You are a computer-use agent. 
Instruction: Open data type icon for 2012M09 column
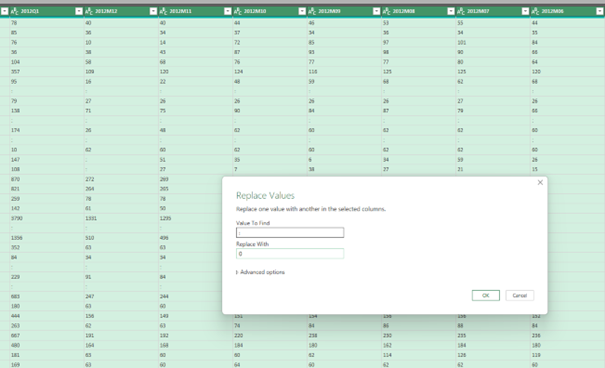[x=312, y=12]
